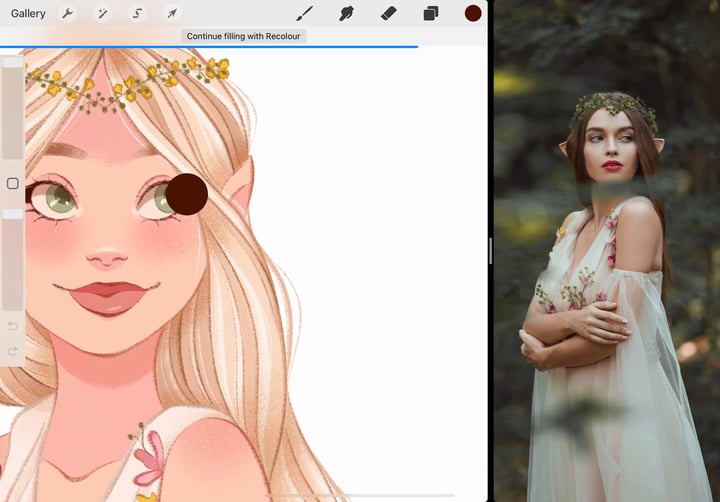Select the Smudge tool
720x502 pixels.
347,13
